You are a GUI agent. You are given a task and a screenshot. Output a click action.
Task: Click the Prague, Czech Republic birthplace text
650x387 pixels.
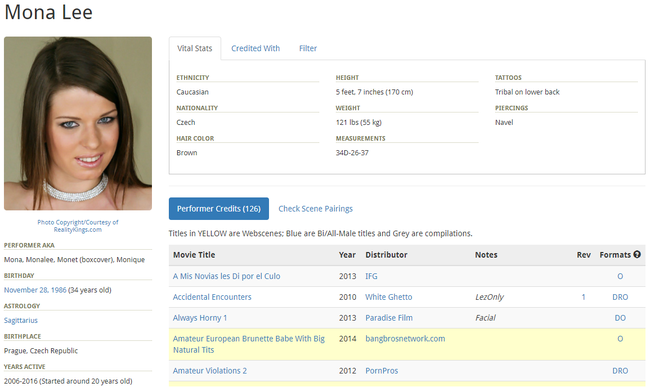click(x=41, y=351)
